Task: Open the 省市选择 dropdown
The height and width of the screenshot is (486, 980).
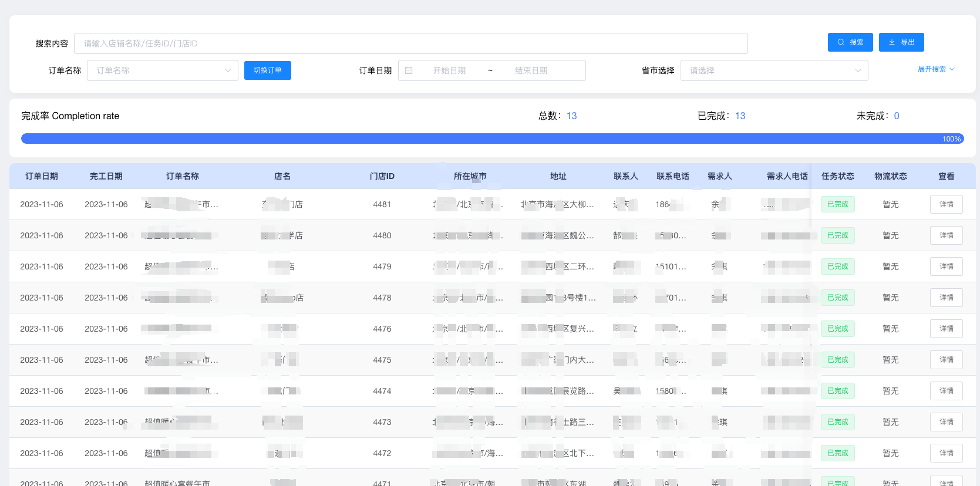Action: tap(774, 70)
